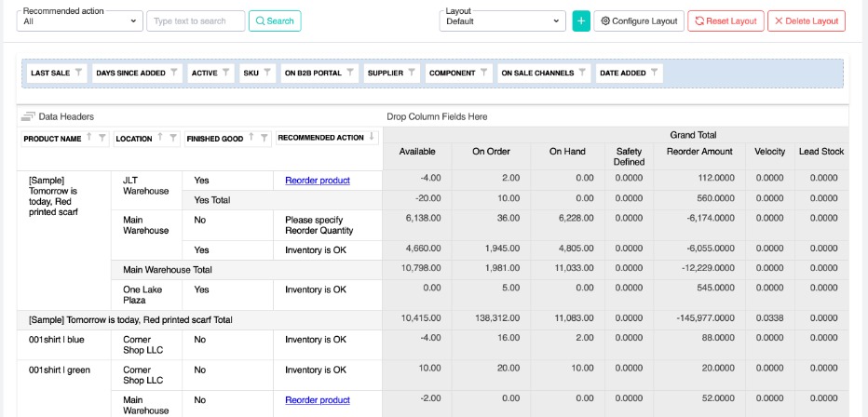This screenshot has width=868, height=417.
Task: Click the green plus add layout button
Action: click(581, 20)
